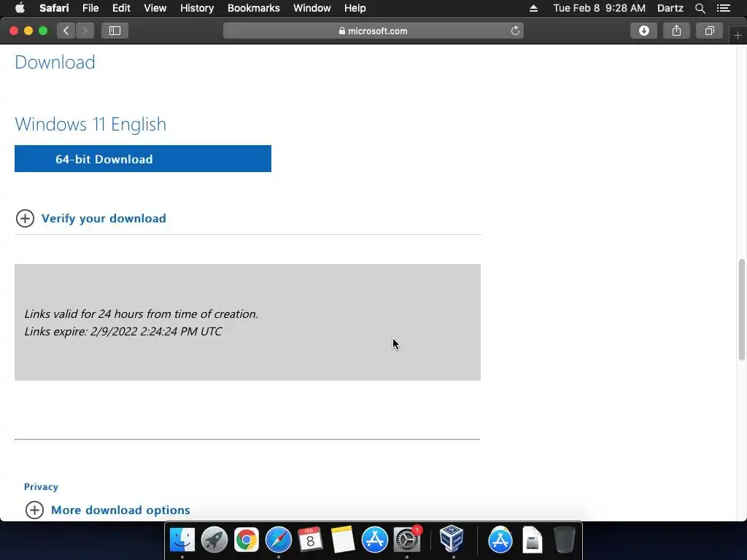Click the page vertical scrollbar thumb
The height and width of the screenshot is (560, 747).
(x=741, y=309)
